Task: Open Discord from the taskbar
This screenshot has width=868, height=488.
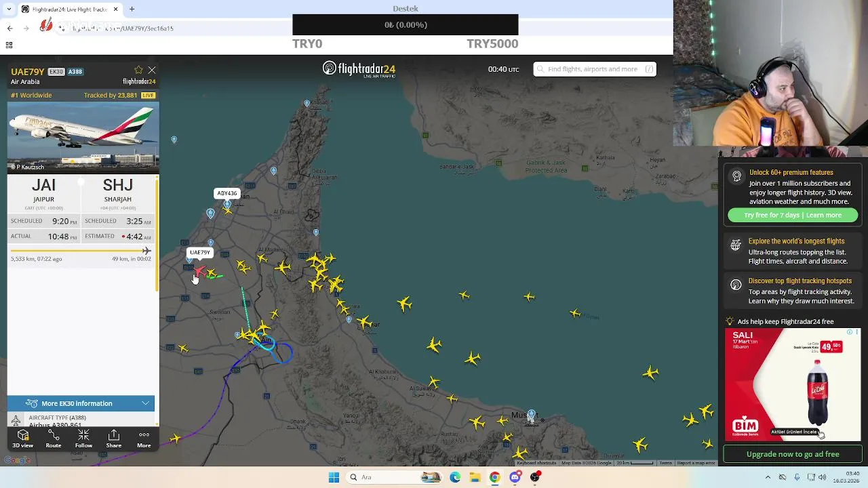Action: click(x=515, y=477)
